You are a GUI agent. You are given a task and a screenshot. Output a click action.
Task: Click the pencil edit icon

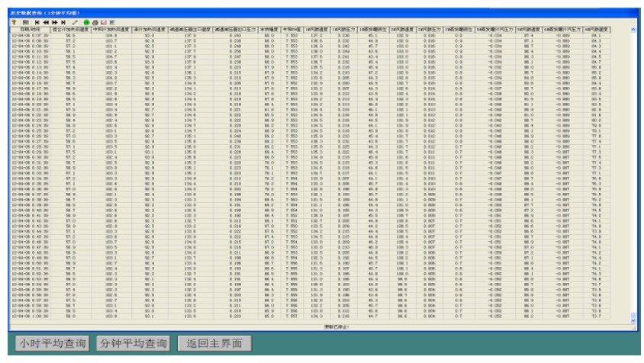point(74,23)
